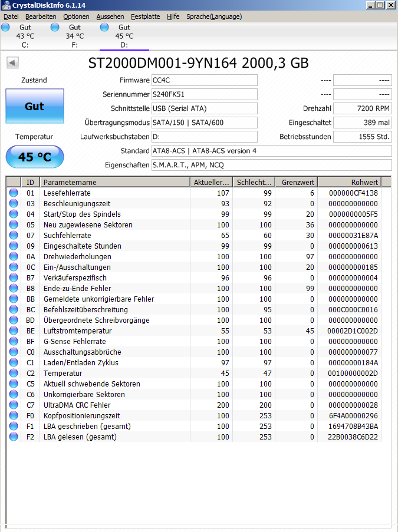The height and width of the screenshot is (532, 398).
Task: Click status orb of UltraDMA CRC Fehler row
Action: tap(14, 405)
